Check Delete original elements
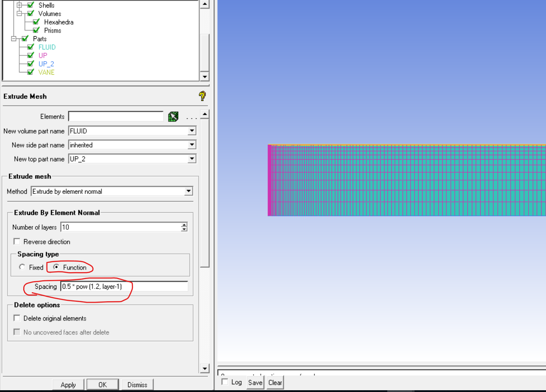Screen dimensions: 546x392 17,318
